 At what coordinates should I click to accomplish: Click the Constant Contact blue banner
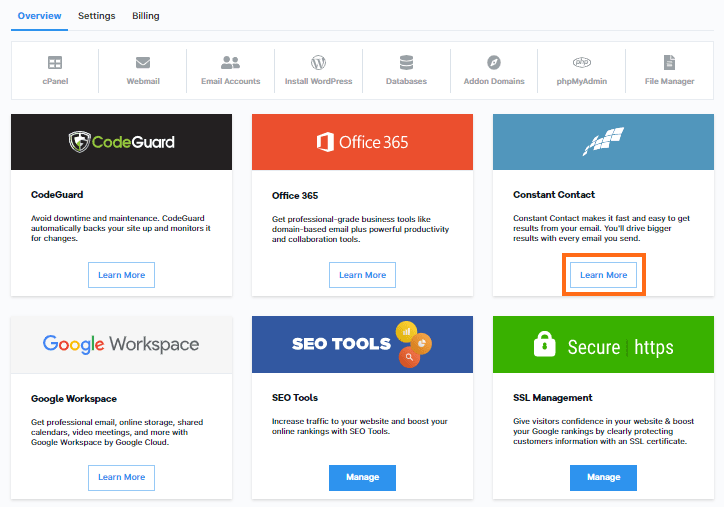coord(603,142)
